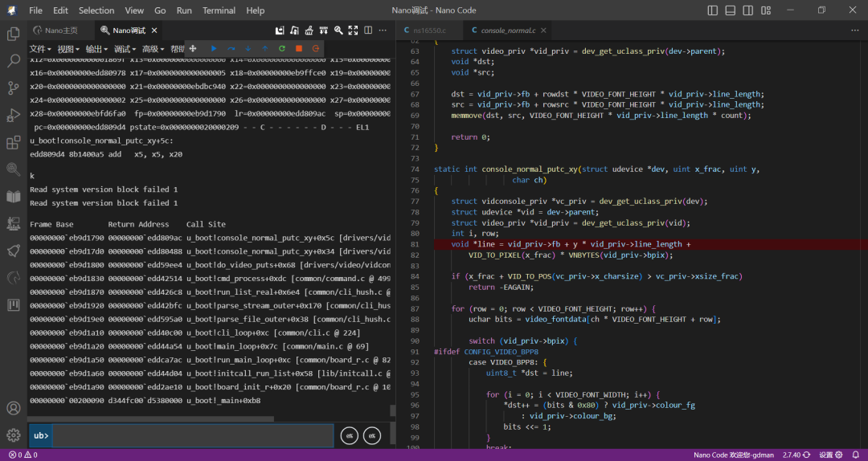This screenshot has width=868, height=461.
Task: Click the broom clean icon in Nano调试 toolbar
Action: click(x=309, y=31)
